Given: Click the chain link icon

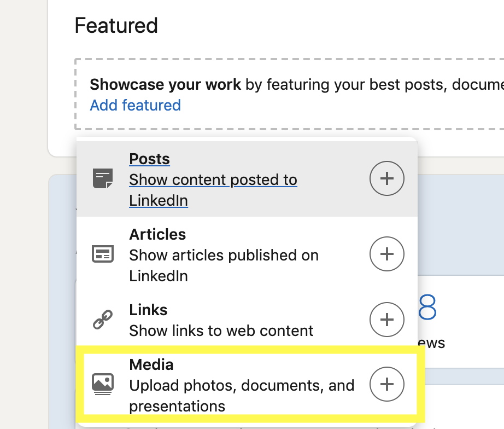Looking at the screenshot, I should click(x=103, y=320).
